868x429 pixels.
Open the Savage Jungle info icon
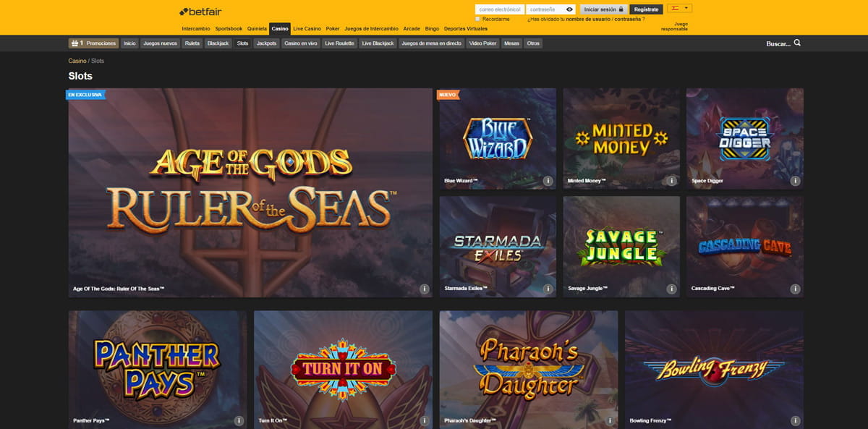tap(671, 289)
